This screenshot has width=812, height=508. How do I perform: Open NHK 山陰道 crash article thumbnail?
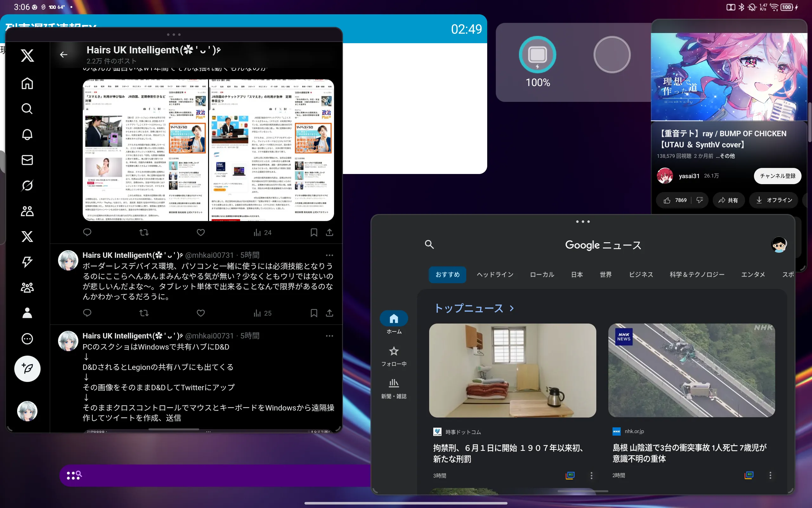[x=691, y=370]
